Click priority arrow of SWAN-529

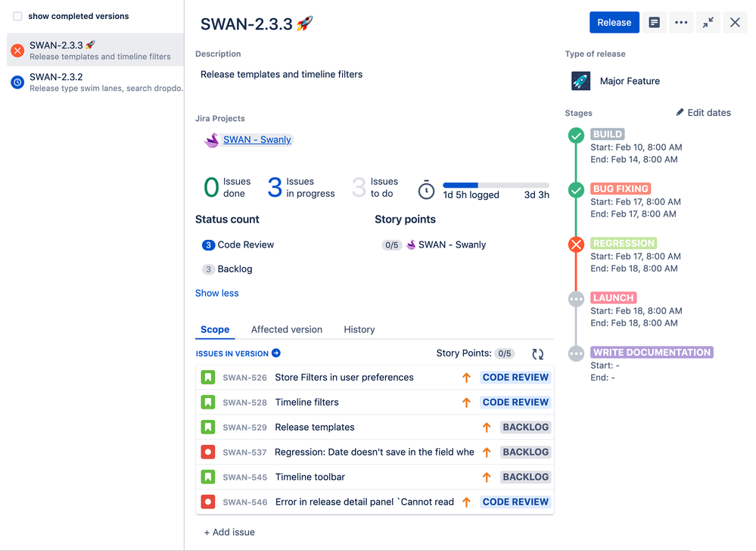click(487, 427)
